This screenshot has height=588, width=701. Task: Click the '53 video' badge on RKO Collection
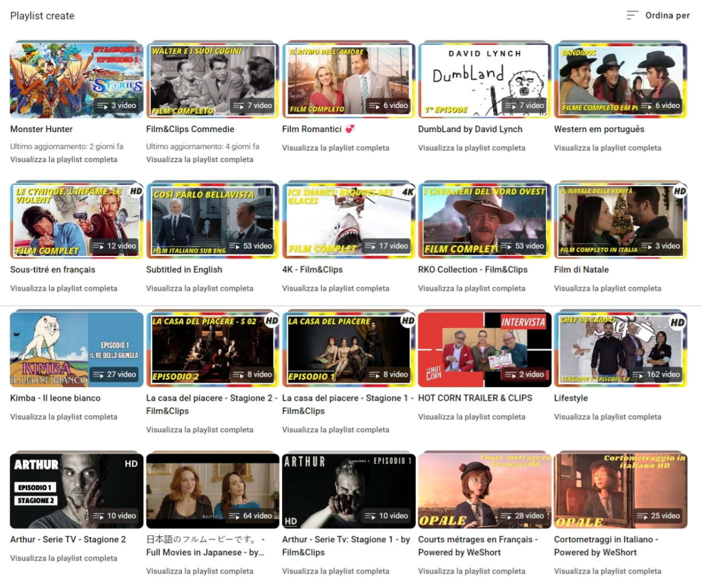[x=523, y=246]
